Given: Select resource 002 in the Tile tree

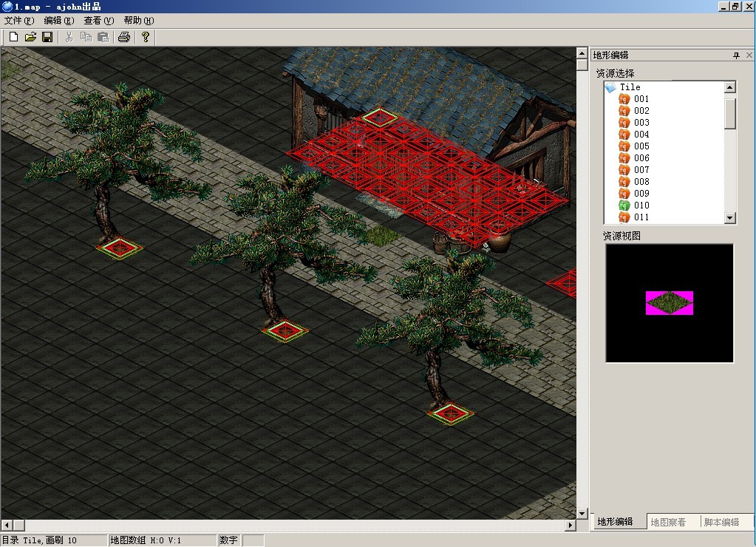Looking at the screenshot, I should [641, 110].
